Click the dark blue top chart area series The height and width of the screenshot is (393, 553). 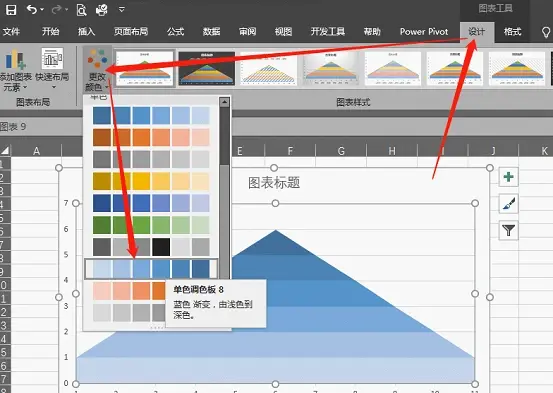coord(275,245)
